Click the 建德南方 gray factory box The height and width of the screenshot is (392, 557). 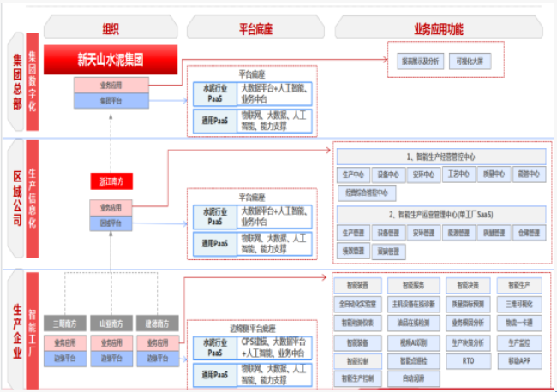click(x=156, y=324)
